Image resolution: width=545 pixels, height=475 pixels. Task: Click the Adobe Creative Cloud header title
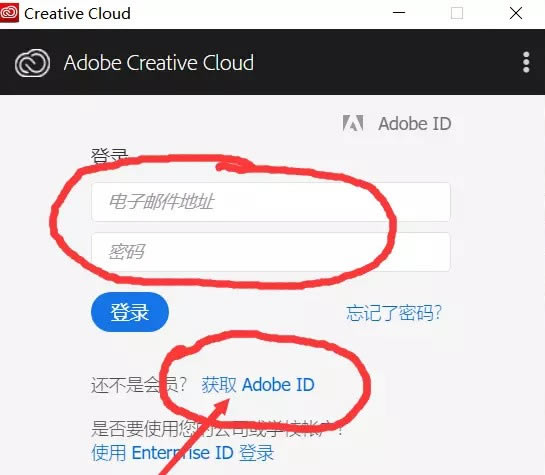[159, 63]
